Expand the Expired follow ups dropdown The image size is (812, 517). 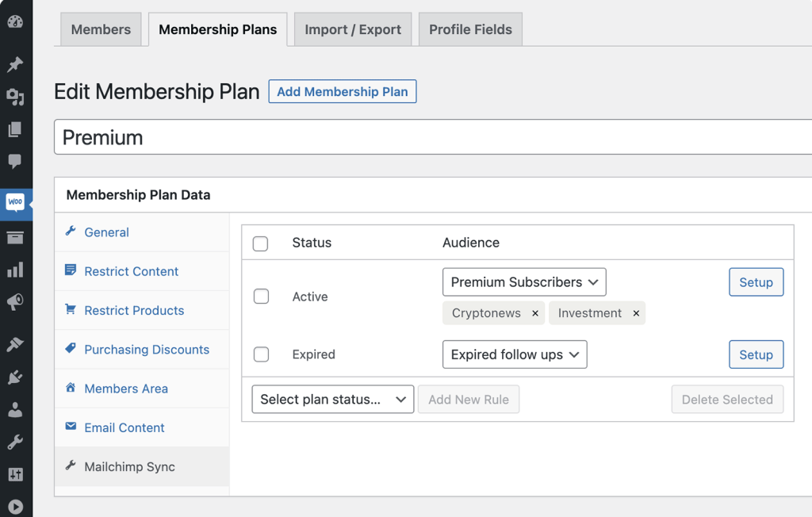515,354
